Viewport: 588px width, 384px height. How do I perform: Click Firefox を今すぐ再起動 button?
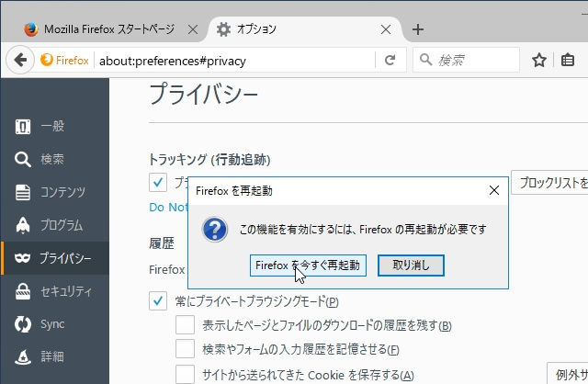pos(308,265)
